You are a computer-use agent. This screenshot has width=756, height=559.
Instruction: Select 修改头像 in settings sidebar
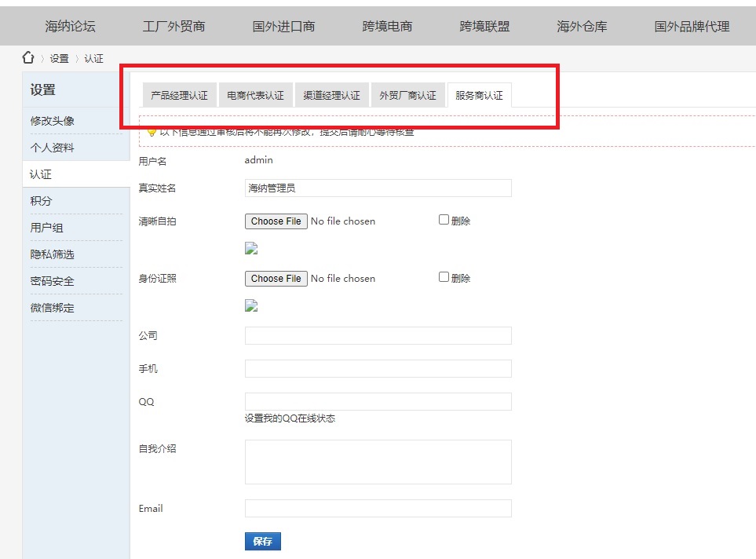[x=53, y=121]
